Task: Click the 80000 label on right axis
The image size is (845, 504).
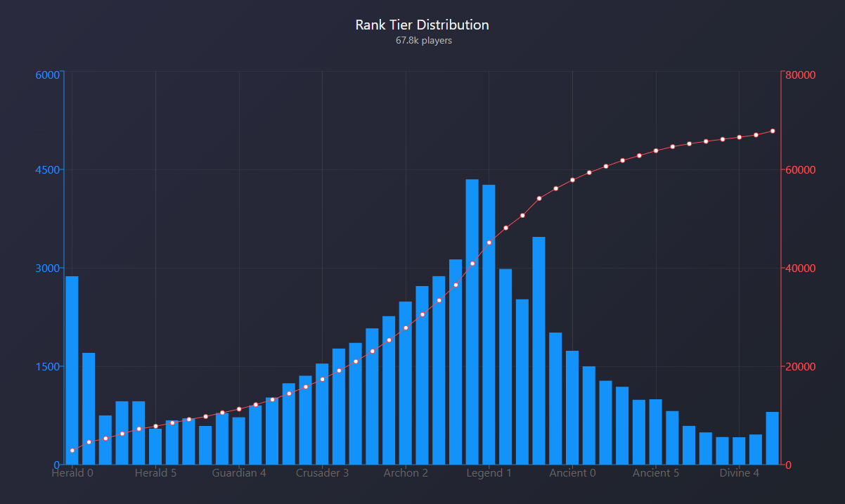Action: pyautogui.click(x=800, y=75)
